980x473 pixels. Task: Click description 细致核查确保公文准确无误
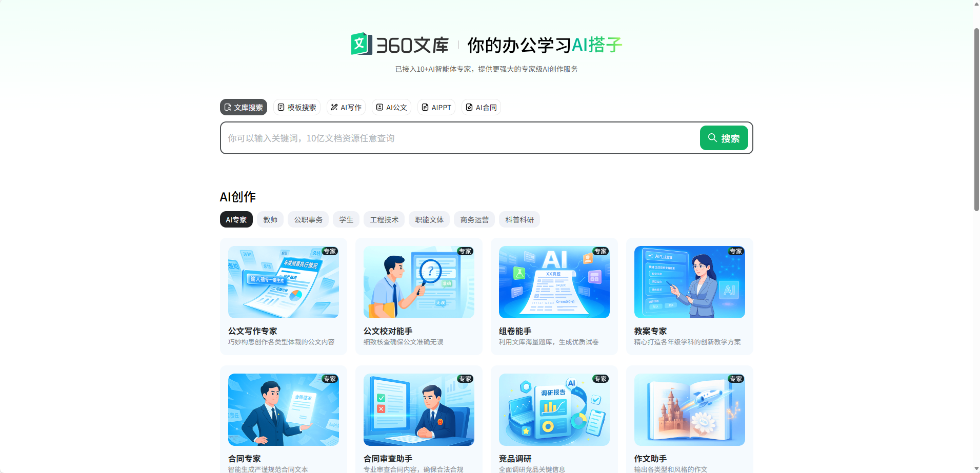pos(404,342)
